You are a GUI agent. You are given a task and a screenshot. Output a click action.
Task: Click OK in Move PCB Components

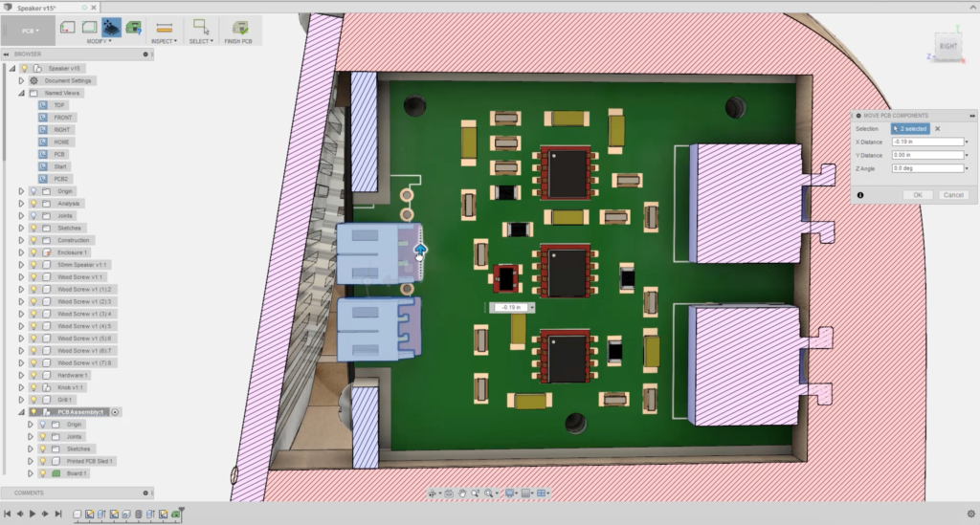(x=918, y=195)
